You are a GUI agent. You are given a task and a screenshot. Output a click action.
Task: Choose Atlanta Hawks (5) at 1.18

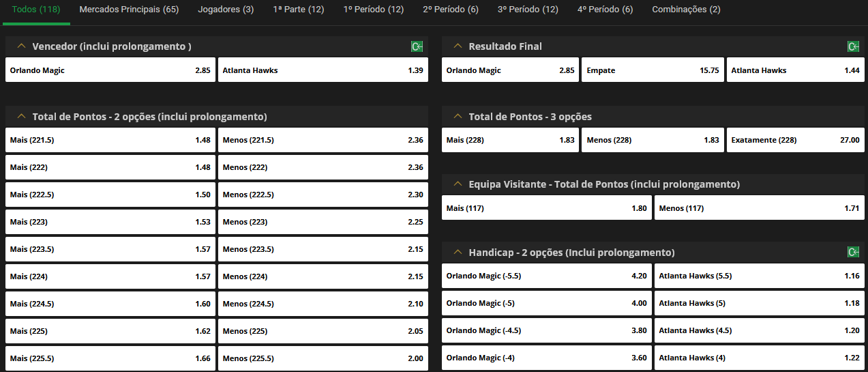tap(760, 303)
